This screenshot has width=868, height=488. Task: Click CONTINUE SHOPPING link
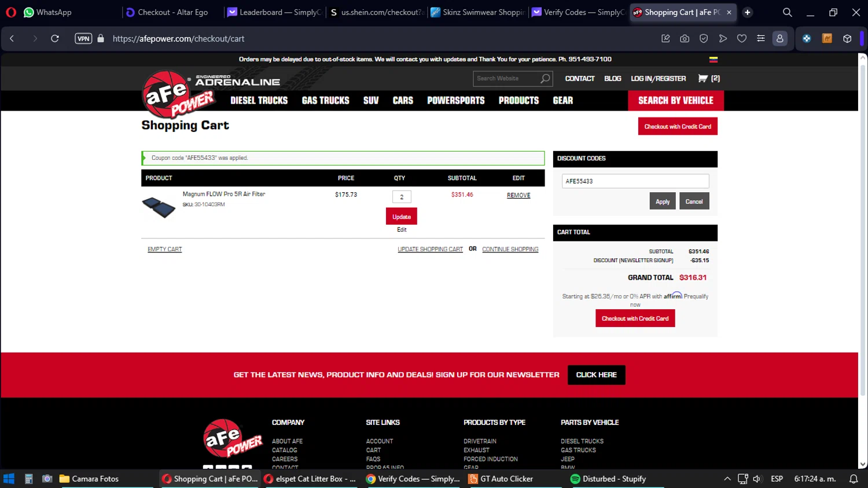click(x=510, y=249)
